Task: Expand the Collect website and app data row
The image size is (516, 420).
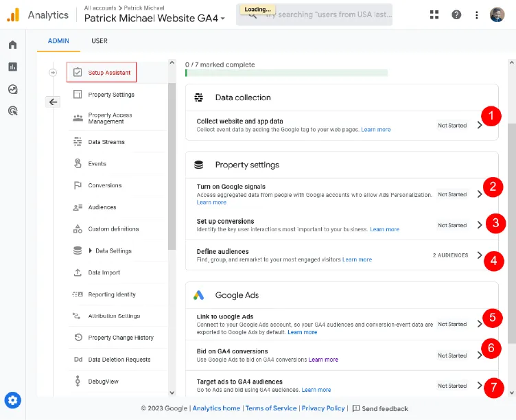Action: [x=480, y=126]
